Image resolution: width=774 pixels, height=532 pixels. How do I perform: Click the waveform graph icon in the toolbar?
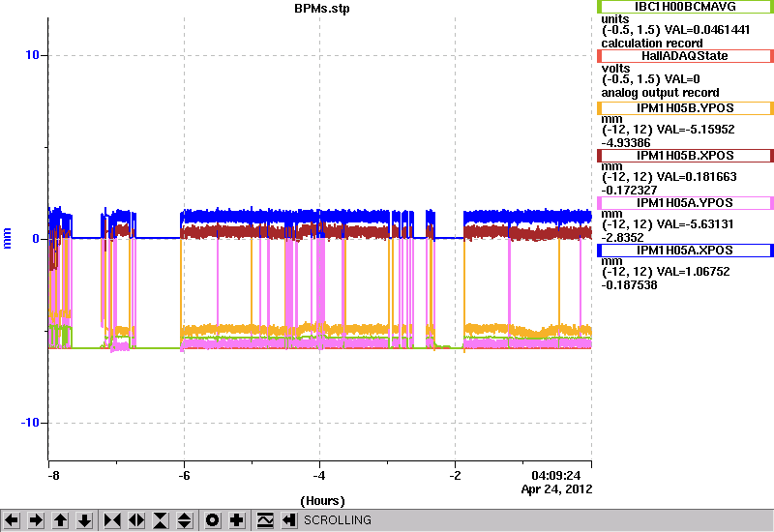pos(265,520)
